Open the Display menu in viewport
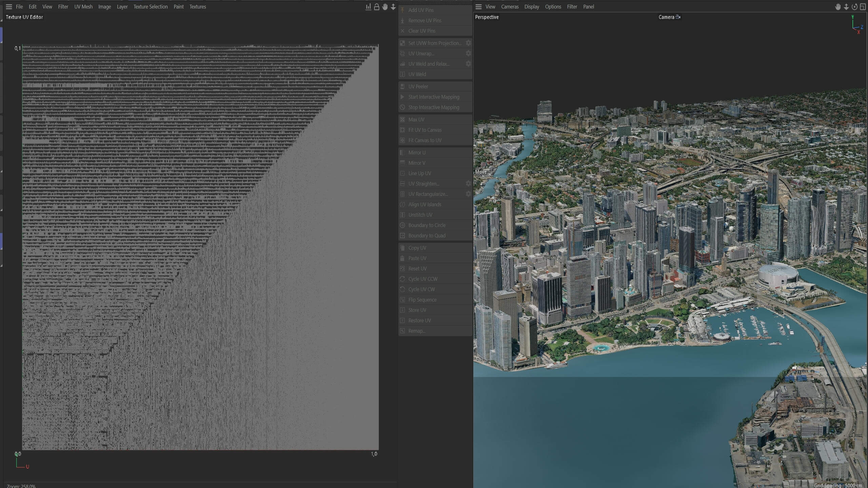Image resolution: width=868 pixels, height=488 pixels. 532,7
